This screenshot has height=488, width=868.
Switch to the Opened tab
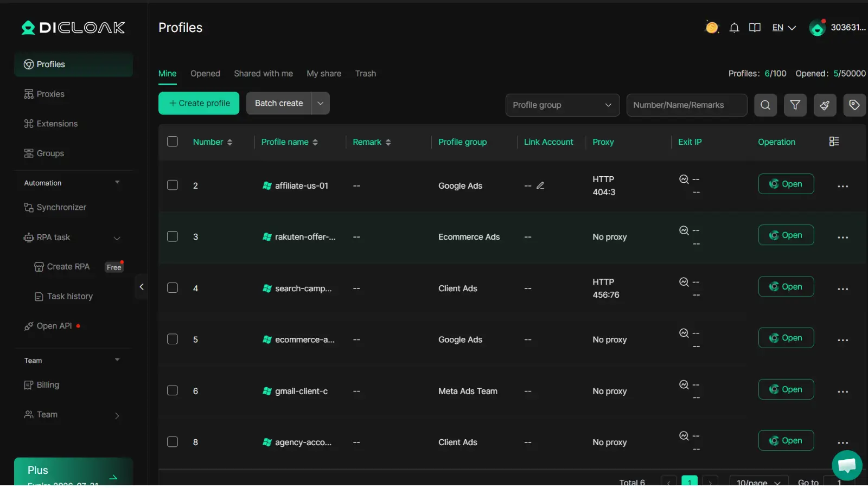[x=205, y=74]
